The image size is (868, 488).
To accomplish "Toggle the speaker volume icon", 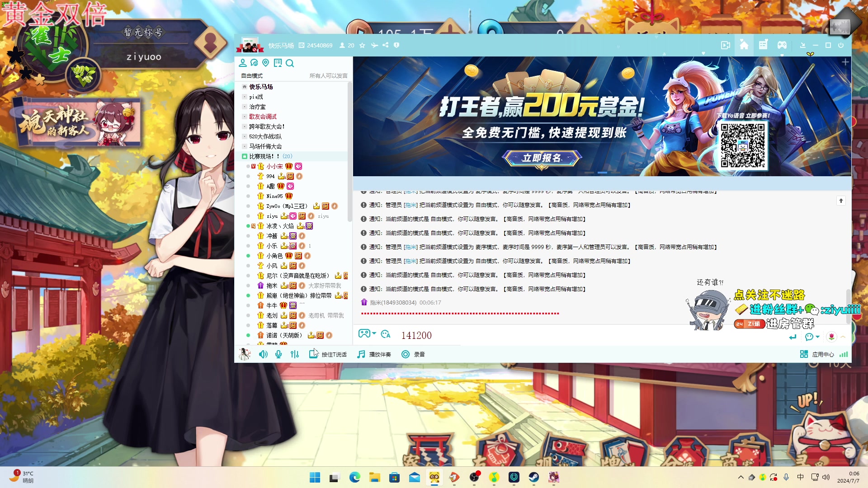I will tap(263, 354).
